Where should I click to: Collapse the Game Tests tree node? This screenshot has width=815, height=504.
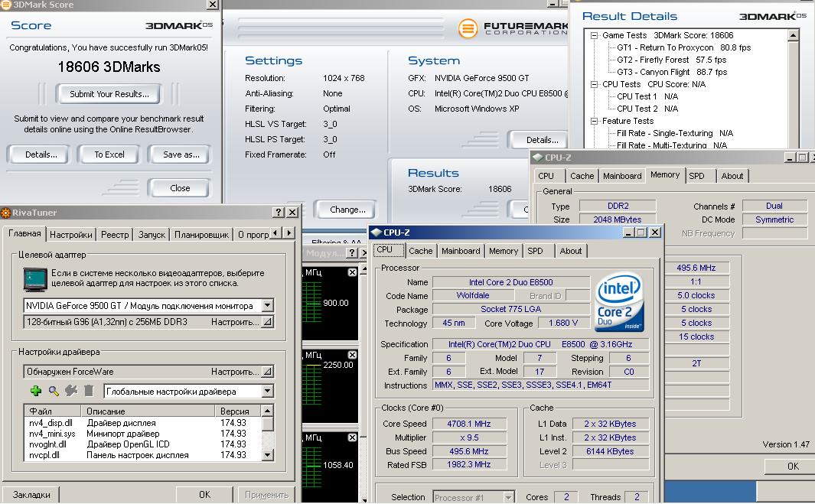click(594, 36)
